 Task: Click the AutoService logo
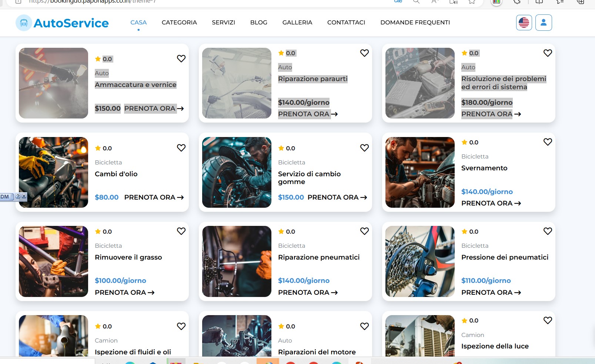62,23
